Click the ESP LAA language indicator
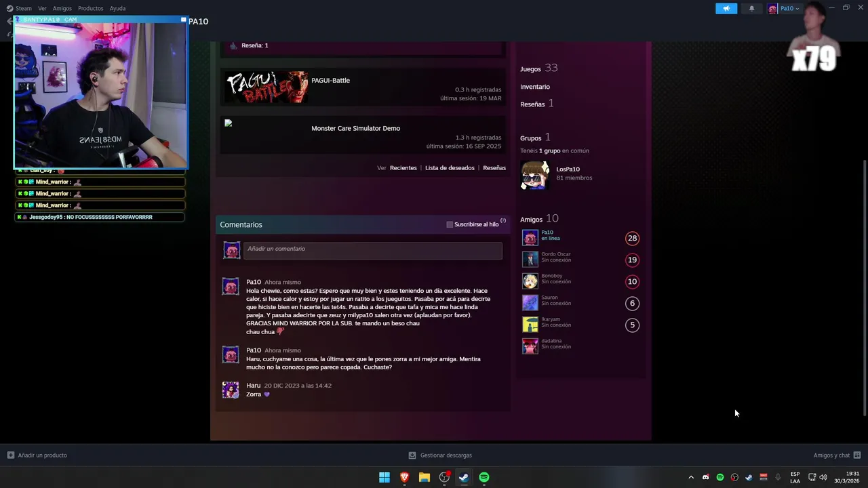This screenshot has height=488, width=868. click(795, 477)
